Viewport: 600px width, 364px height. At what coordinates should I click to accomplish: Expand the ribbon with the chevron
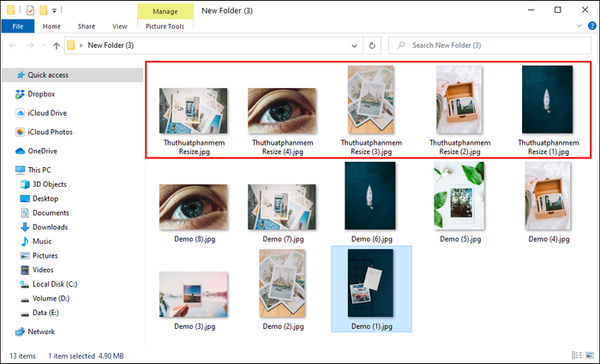coord(579,26)
